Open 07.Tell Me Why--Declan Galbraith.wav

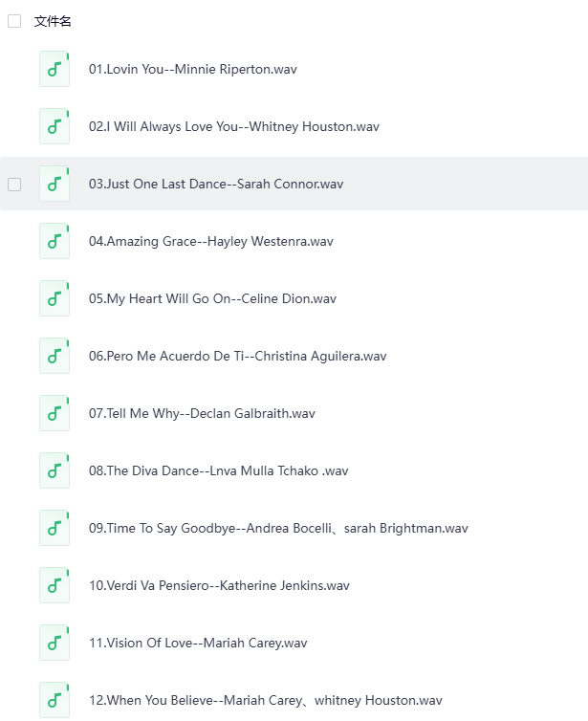click(202, 413)
